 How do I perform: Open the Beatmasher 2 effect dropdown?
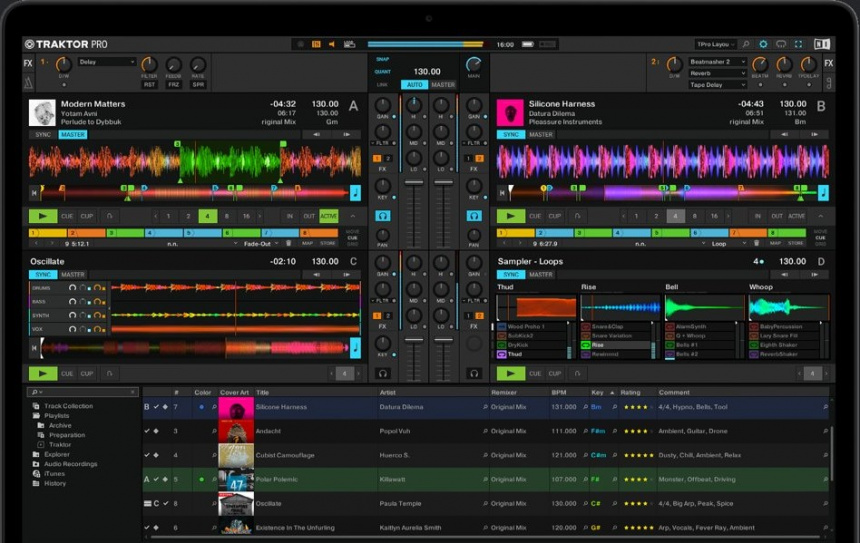[x=717, y=61]
